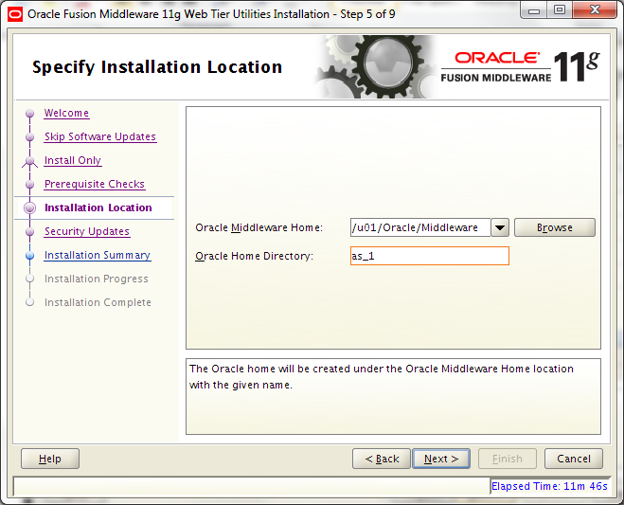This screenshot has width=624, height=505.
Task: Click the Installation Complete step bullet icon
Action: tap(30, 302)
